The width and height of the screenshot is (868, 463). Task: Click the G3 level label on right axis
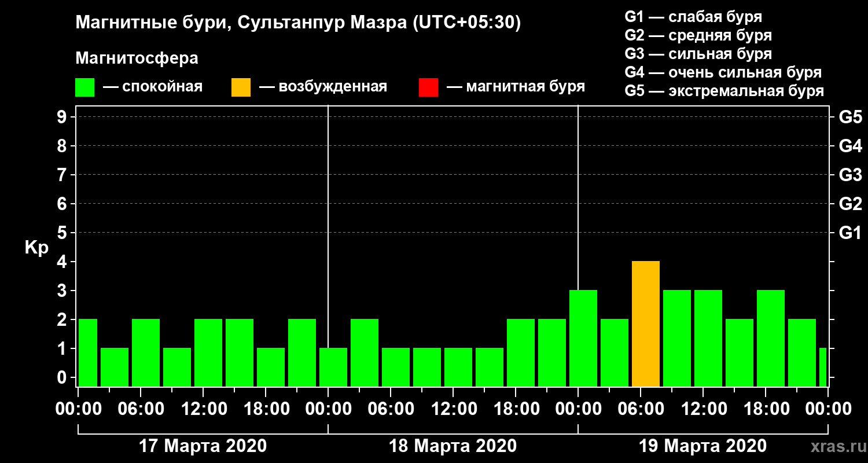pyautogui.click(x=850, y=175)
